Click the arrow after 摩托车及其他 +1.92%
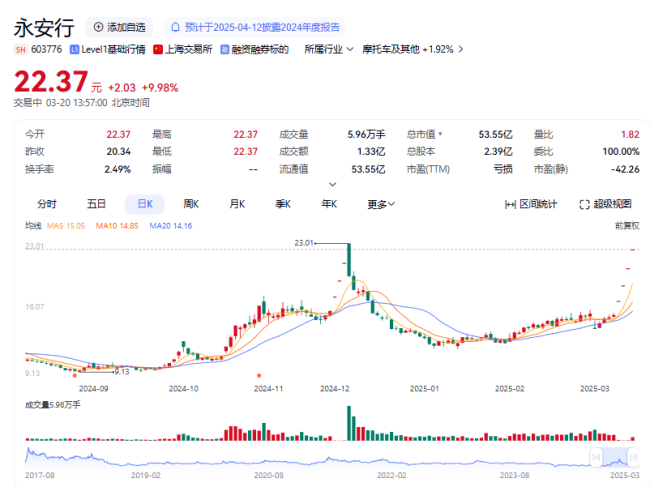This screenshot has width=650, height=487. pyautogui.click(x=461, y=50)
